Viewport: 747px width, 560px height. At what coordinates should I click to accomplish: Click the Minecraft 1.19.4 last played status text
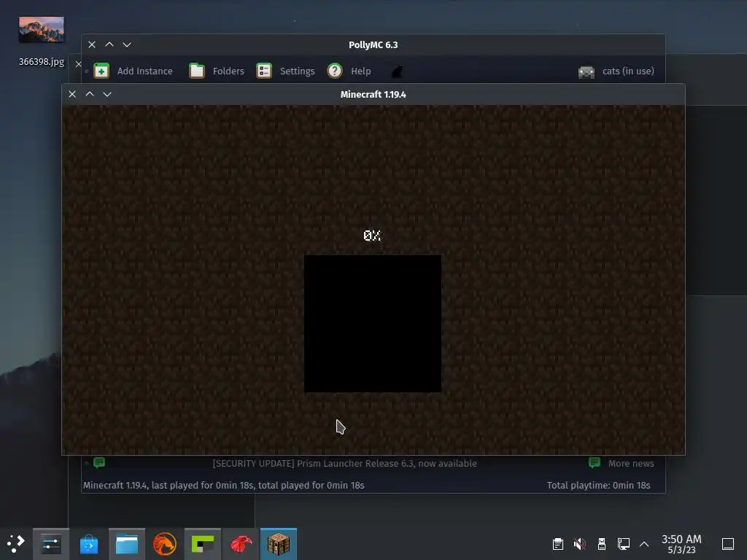pyautogui.click(x=223, y=485)
